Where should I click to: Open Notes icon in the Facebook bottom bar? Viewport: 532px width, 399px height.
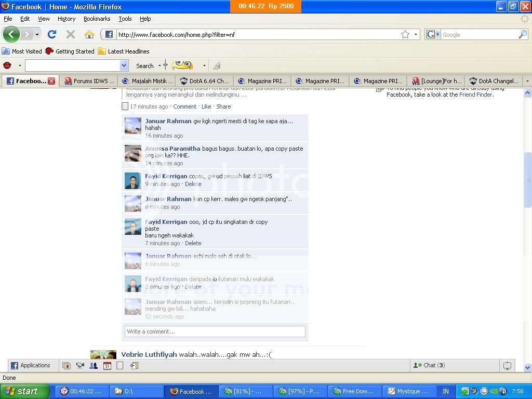(120, 365)
